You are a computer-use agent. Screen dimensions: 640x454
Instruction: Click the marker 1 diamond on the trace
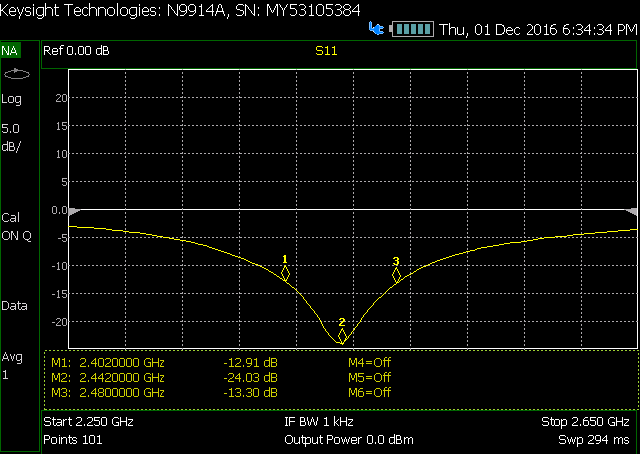pyautogui.click(x=285, y=272)
